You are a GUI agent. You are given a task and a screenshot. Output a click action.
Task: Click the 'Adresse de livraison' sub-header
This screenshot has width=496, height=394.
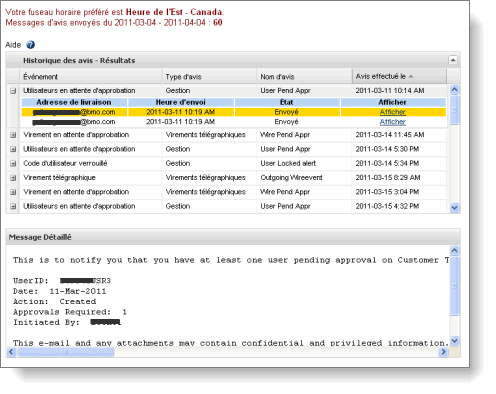pyautogui.click(x=74, y=102)
